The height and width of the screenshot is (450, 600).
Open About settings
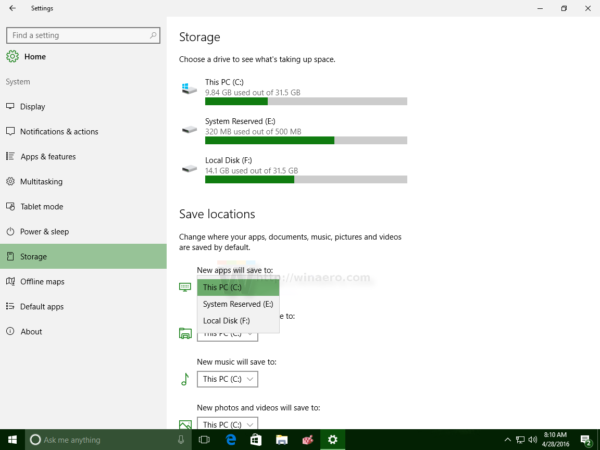click(83, 331)
